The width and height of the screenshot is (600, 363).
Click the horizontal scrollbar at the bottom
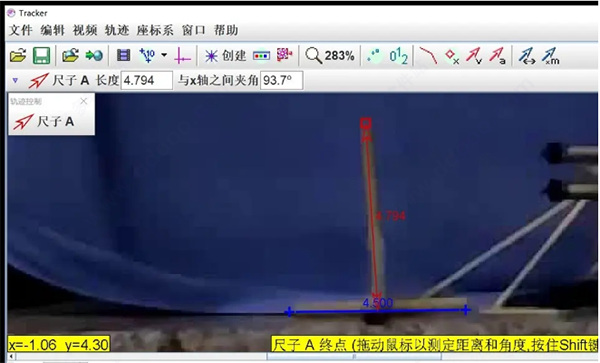[302, 356]
